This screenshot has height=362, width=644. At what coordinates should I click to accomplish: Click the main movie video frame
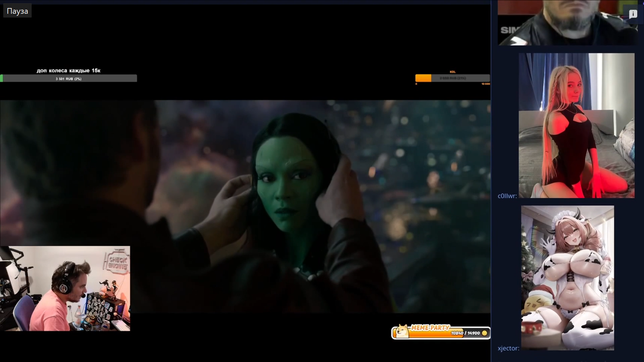pyautogui.click(x=245, y=206)
